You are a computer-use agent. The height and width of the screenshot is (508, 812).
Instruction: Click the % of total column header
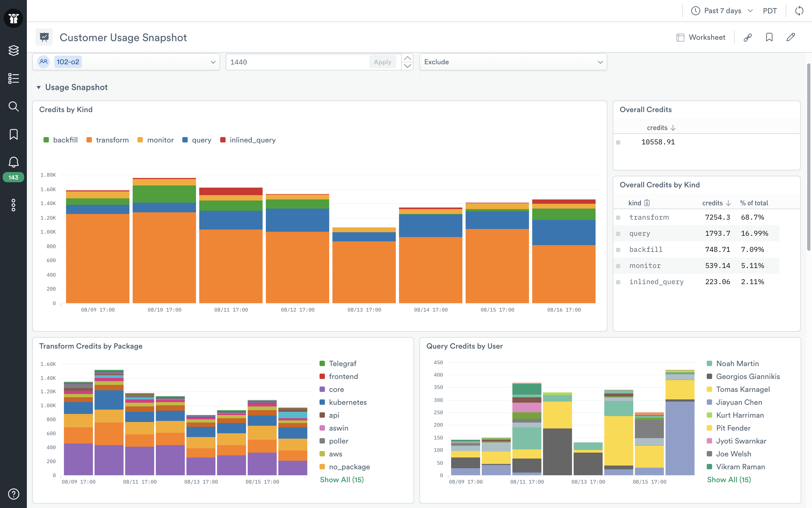click(754, 203)
